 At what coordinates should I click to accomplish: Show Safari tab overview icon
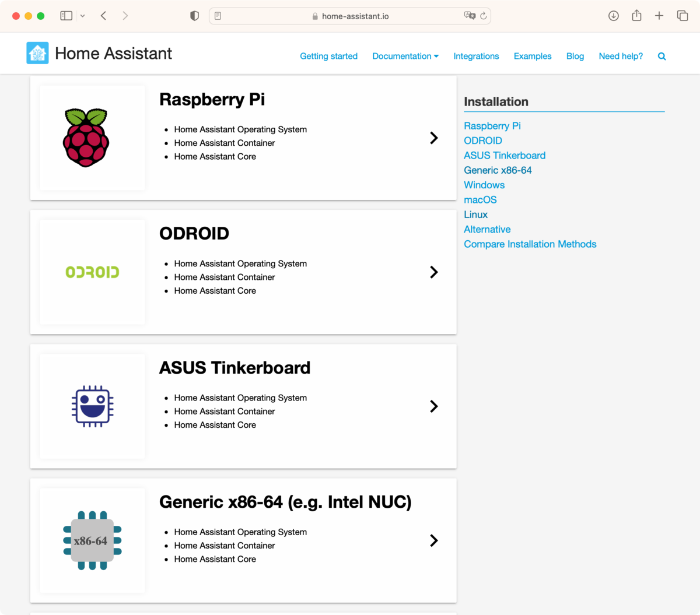click(x=682, y=16)
